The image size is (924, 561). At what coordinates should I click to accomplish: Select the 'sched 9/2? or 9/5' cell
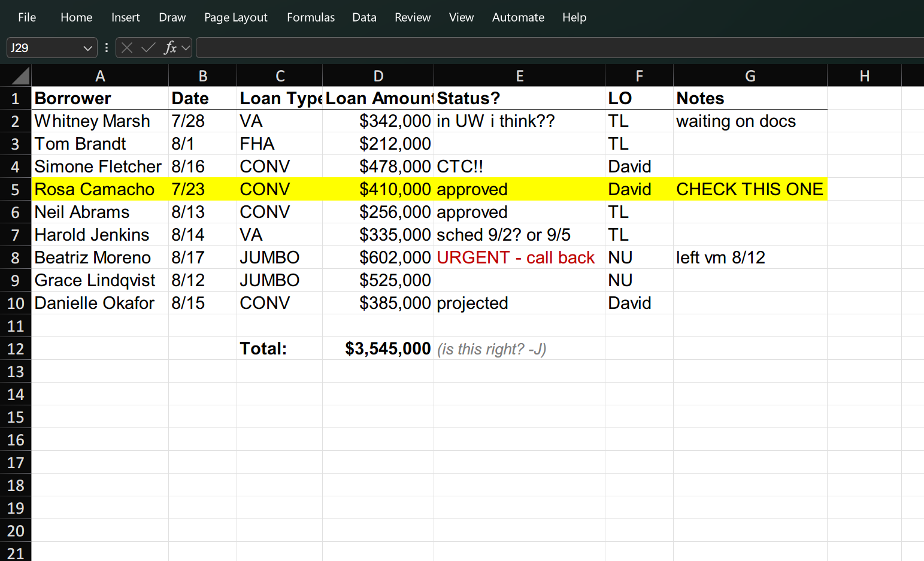pos(520,235)
